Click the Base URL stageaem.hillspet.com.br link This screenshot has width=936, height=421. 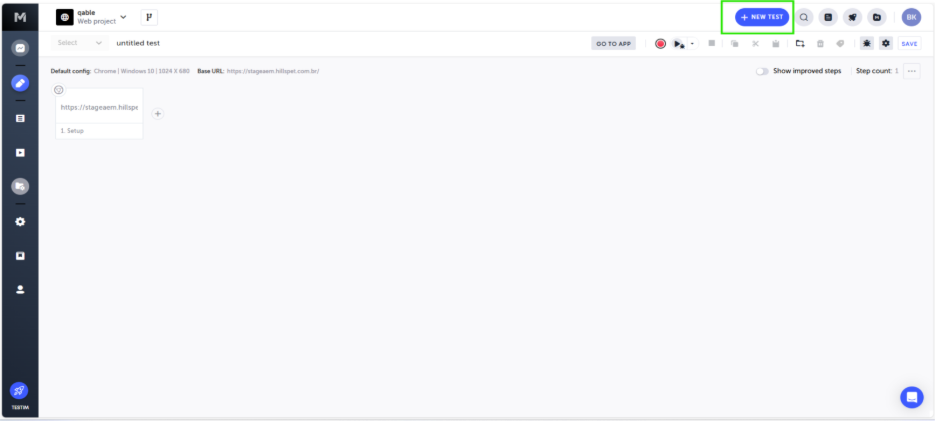coord(273,71)
